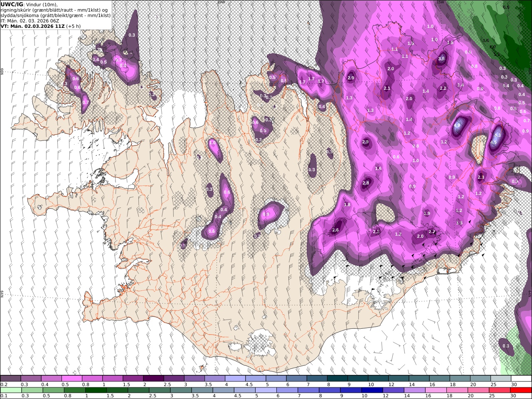Click the 2.1 snowfall value on the map

tap(387, 88)
